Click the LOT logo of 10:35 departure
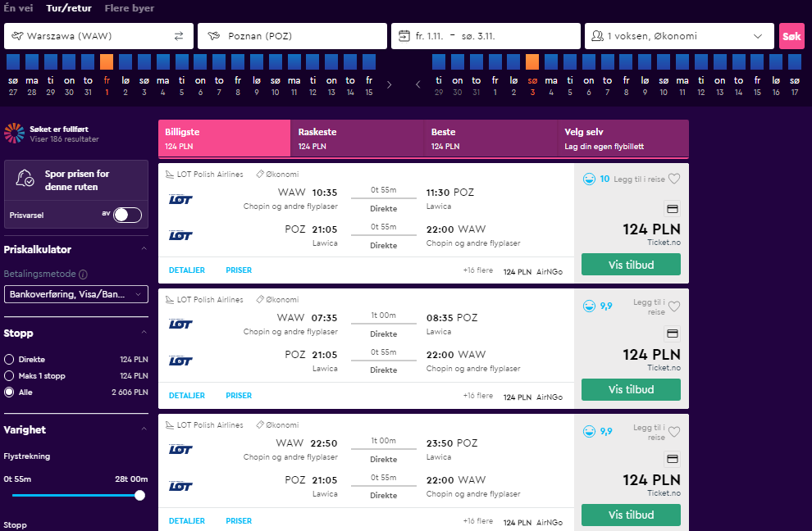812x531 pixels. click(180, 200)
